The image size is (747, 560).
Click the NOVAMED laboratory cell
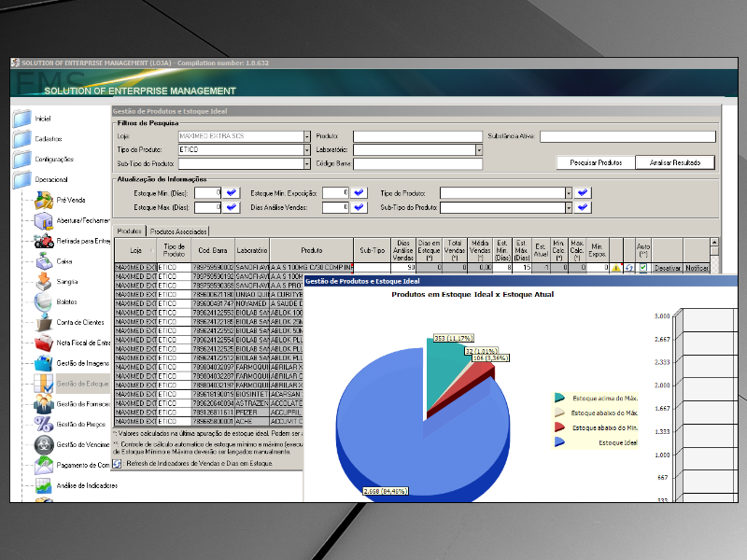coord(252,304)
